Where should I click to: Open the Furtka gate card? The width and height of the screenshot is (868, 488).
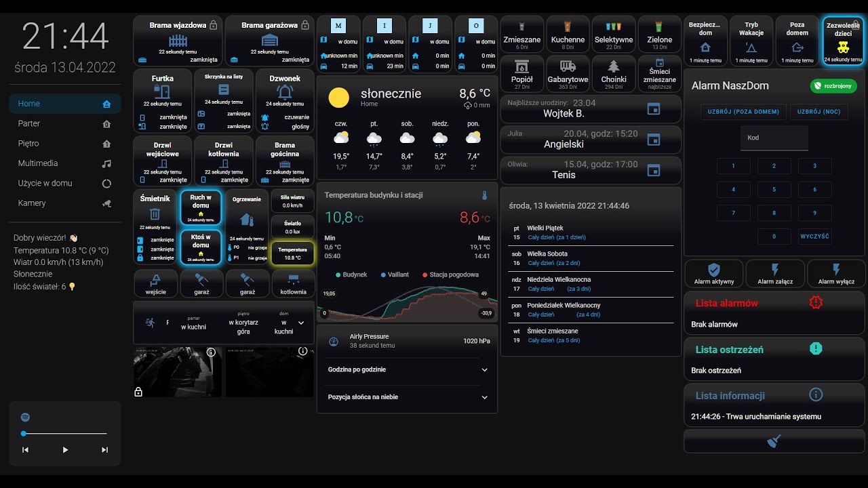point(163,101)
